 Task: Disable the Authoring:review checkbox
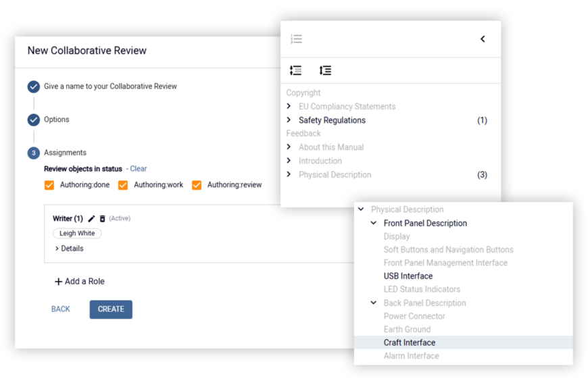pos(197,185)
